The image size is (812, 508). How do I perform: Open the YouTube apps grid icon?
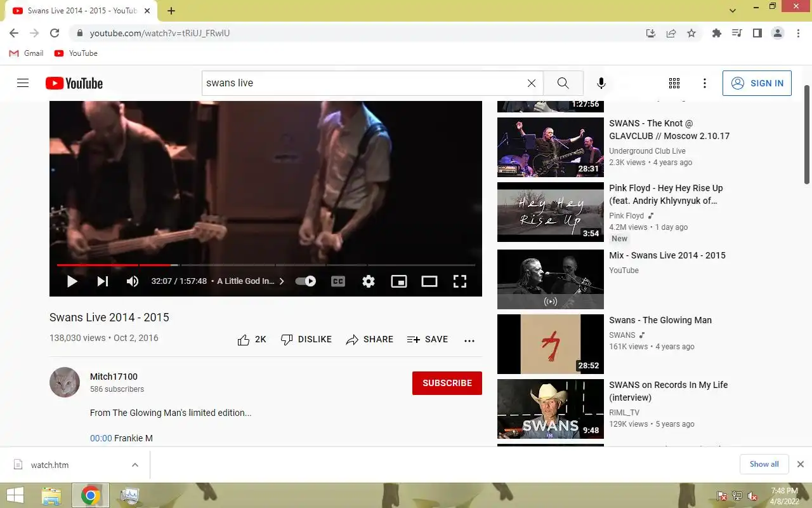(674, 83)
